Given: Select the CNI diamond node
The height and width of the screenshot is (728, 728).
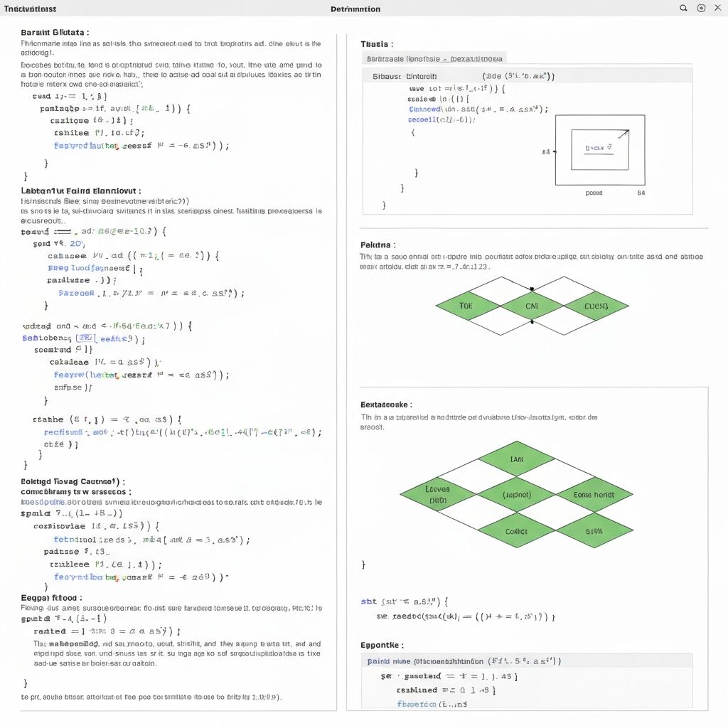Looking at the screenshot, I should (532, 304).
